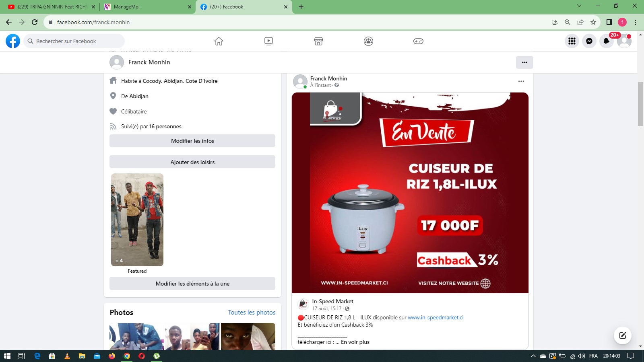Open the Facebook menu grid icon
This screenshot has width=644, height=362.
point(572,41)
